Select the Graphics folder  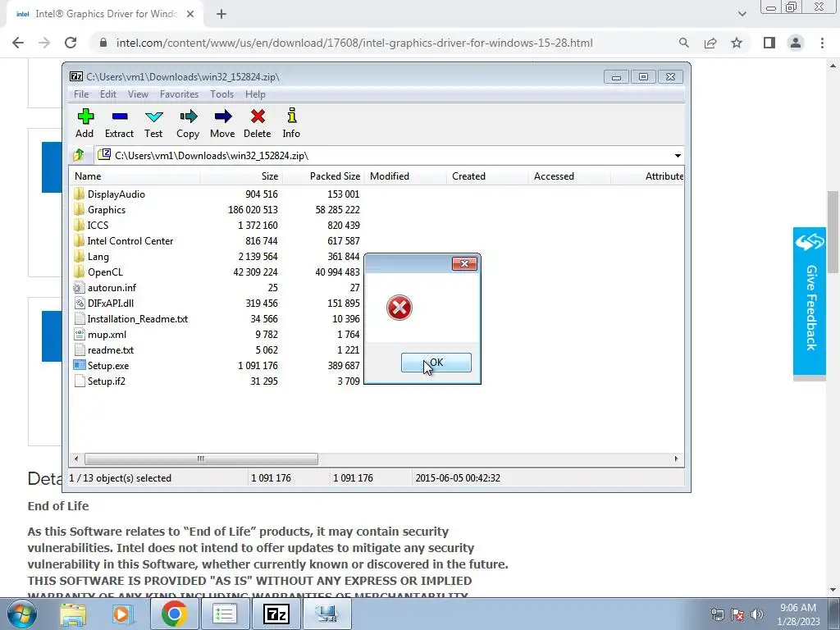[x=107, y=209]
